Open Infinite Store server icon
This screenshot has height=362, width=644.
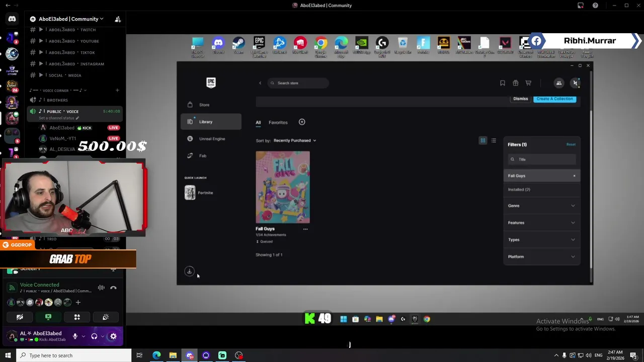[12, 70]
